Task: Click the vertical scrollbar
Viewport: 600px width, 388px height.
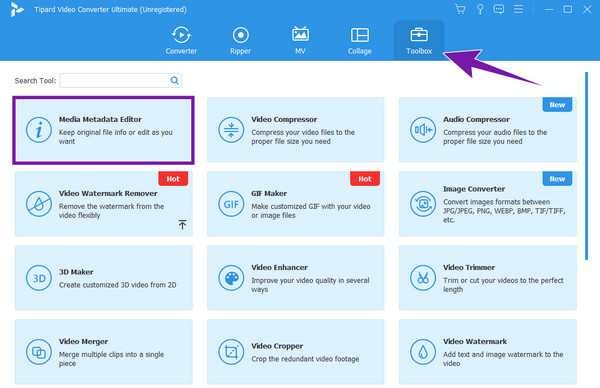Action: coord(586,166)
